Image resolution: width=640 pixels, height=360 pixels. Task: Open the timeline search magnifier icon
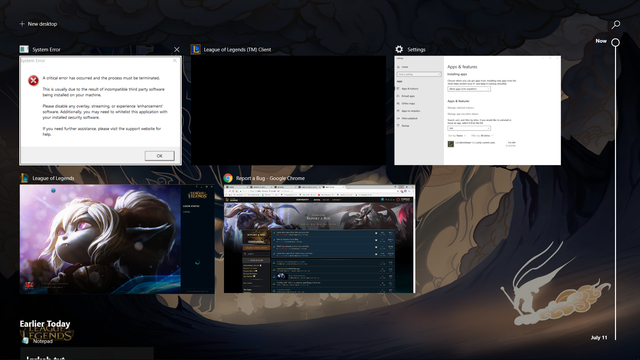616,25
